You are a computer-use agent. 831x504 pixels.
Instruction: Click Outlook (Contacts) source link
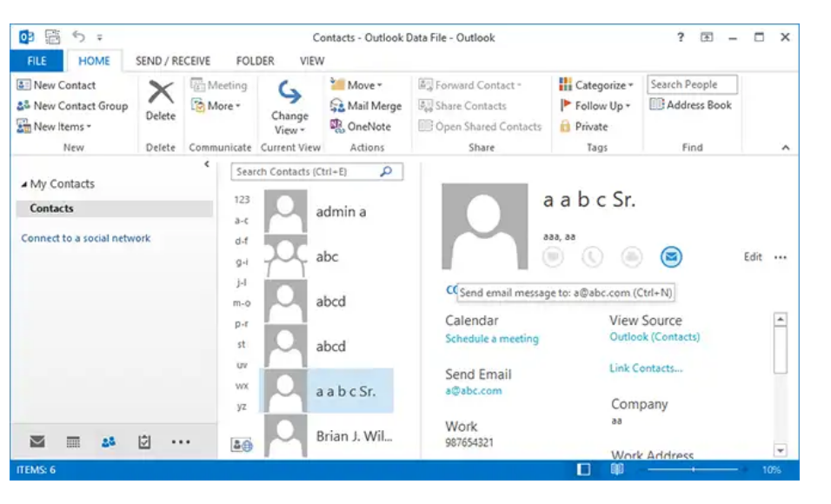(x=655, y=336)
